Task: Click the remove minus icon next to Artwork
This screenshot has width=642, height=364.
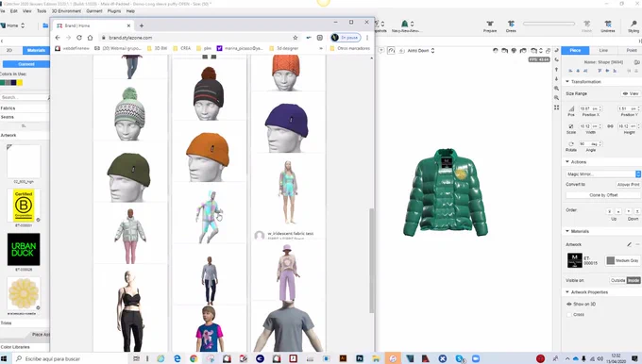Action: [x=637, y=244]
